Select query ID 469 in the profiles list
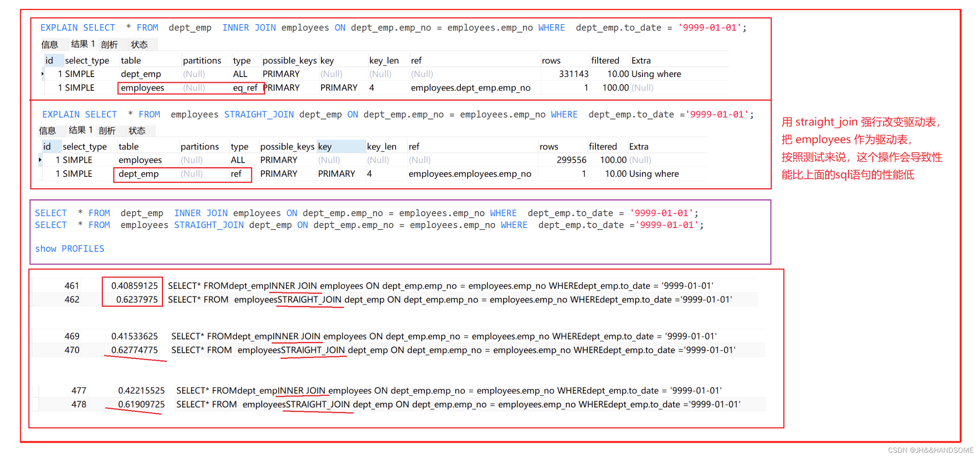Viewport: 980px width, 457px height. [x=72, y=336]
